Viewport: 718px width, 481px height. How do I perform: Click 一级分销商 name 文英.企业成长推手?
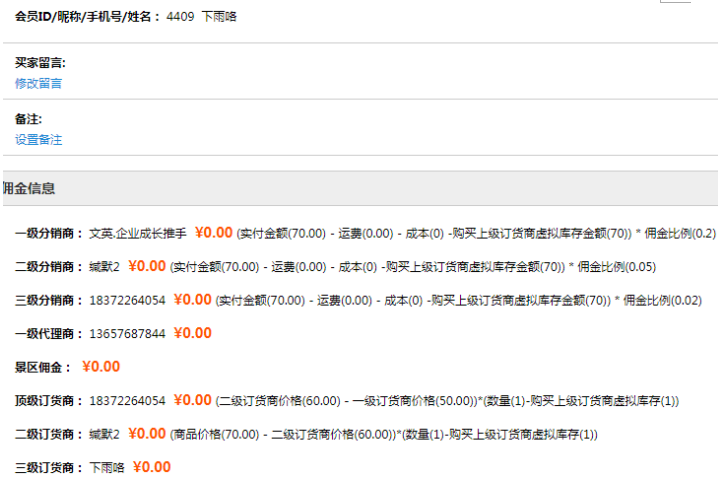pyautogui.click(x=138, y=234)
